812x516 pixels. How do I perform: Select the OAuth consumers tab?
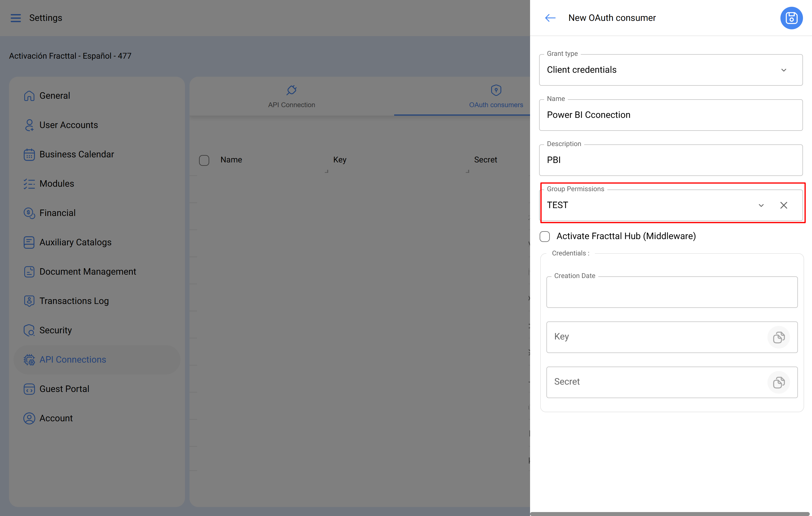[x=496, y=97]
